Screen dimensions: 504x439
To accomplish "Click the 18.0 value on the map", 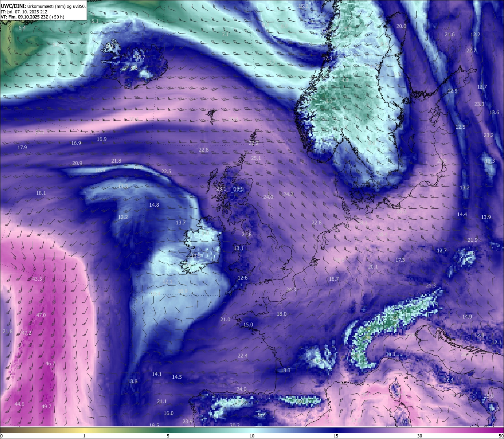I will click(282, 314).
